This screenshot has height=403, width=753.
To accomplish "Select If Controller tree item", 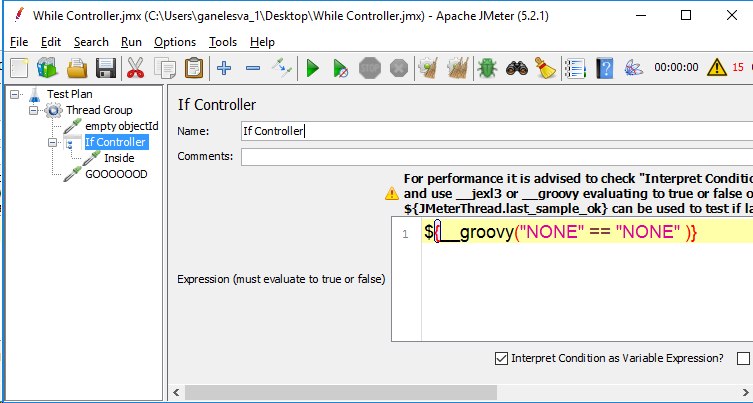I will tap(115, 142).
